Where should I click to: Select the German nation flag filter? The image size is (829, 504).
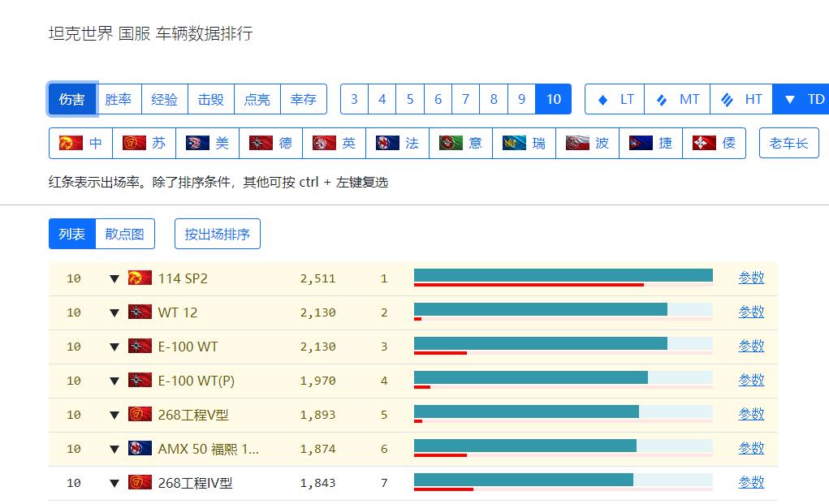click(x=271, y=141)
